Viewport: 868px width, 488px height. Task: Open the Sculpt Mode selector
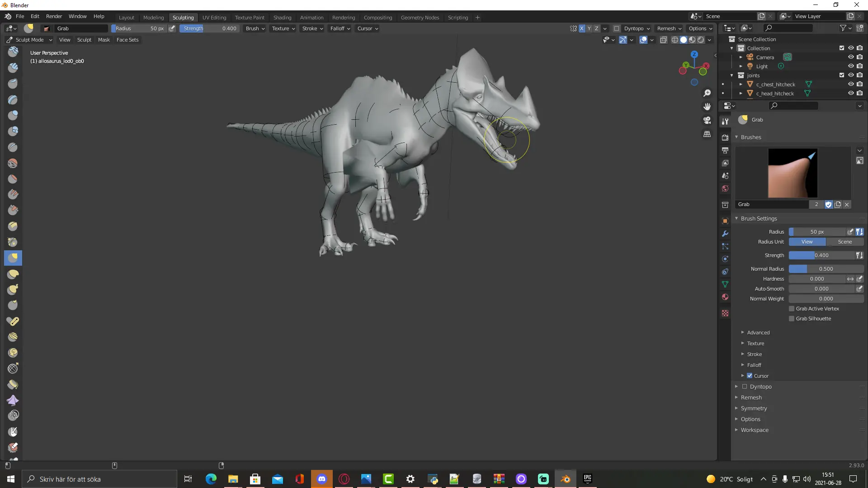click(29, 40)
